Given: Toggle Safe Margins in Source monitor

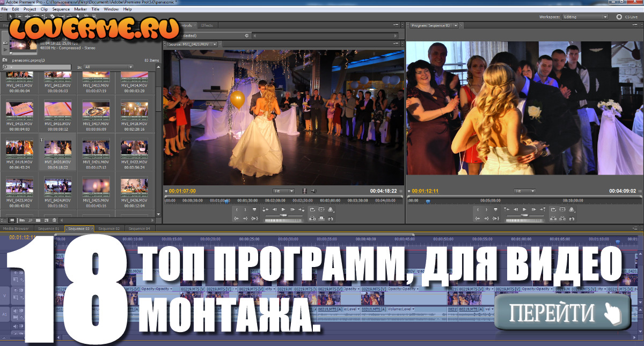Looking at the screenshot, I should click(x=321, y=210).
